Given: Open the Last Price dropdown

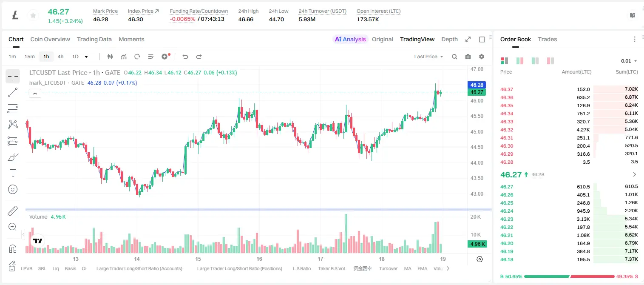Looking at the screenshot, I should (x=428, y=57).
